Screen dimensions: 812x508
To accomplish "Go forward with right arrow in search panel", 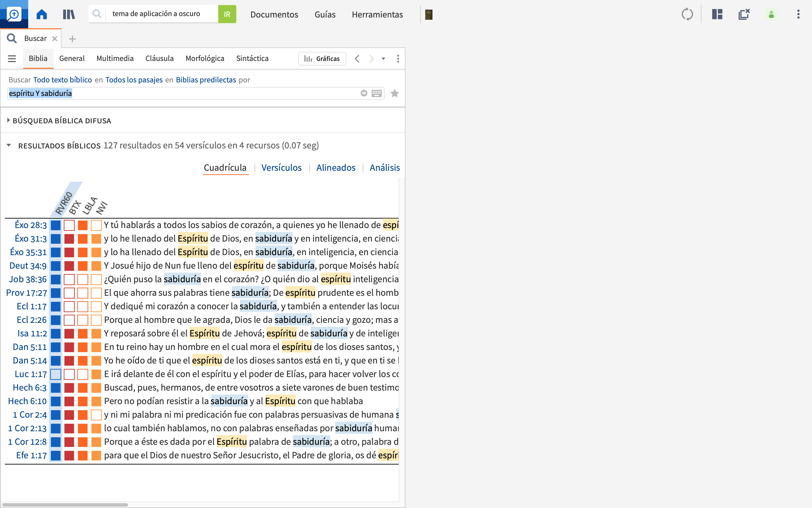I will tap(371, 59).
